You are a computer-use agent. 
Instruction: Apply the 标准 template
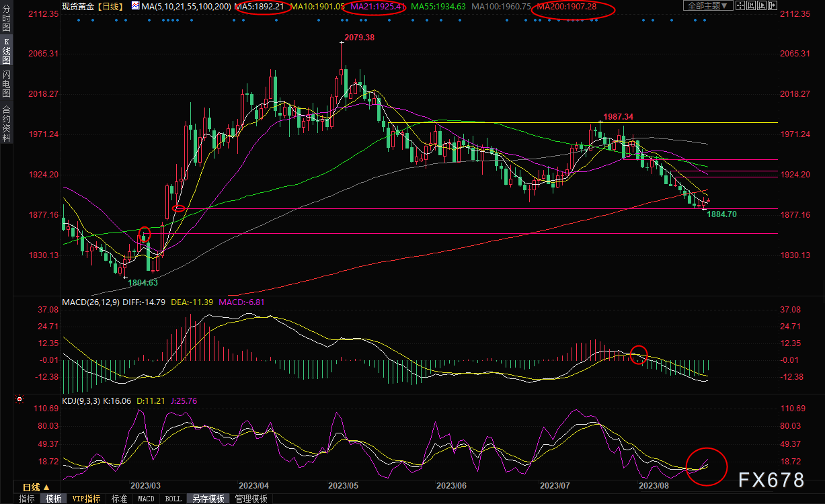pos(119,499)
